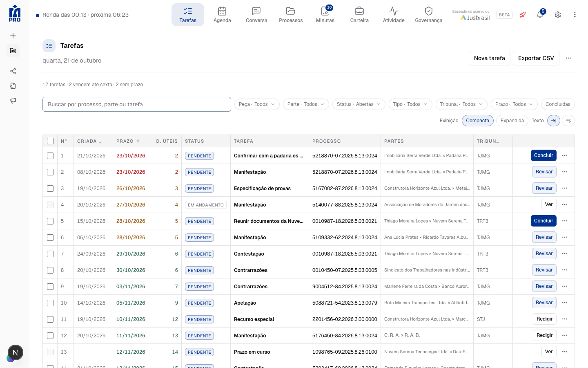Go to the Minutas tab
Viewport: 588px width, 368px height.
(x=325, y=15)
